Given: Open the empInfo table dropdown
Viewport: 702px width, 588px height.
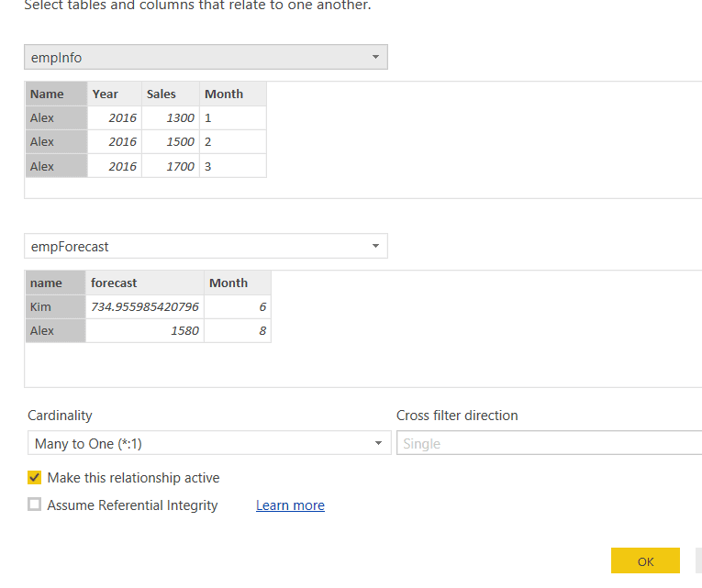Looking at the screenshot, I should [206, 57].
